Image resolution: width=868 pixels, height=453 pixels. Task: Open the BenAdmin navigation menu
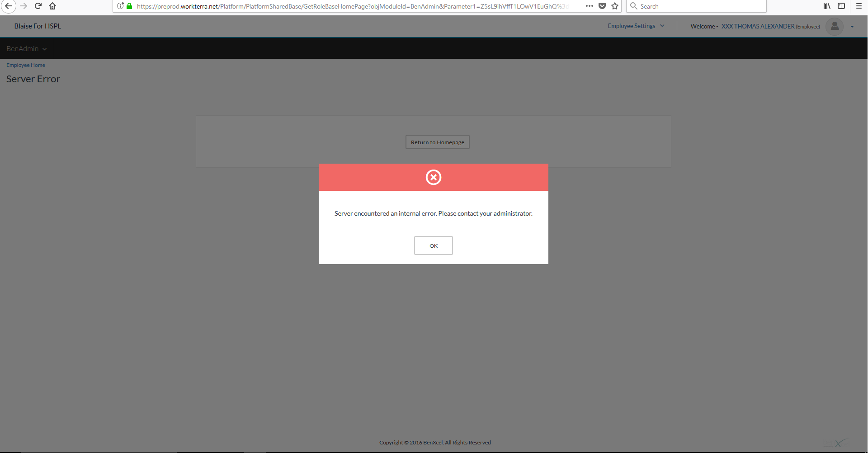(x=26, y=48)
